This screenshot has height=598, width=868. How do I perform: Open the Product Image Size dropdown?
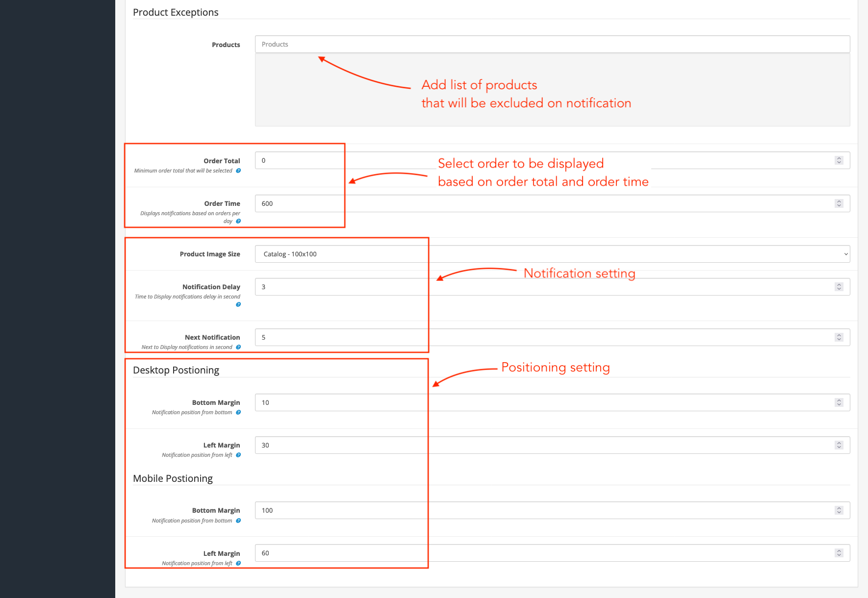click(552, 254)
